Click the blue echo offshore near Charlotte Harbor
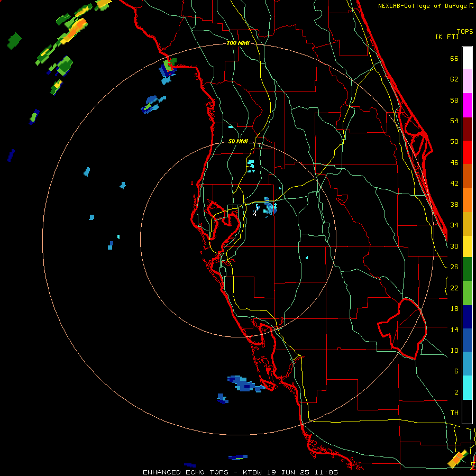Image resolution: width=476 pixels, height=476 pixels. click(x=245, y=384)
